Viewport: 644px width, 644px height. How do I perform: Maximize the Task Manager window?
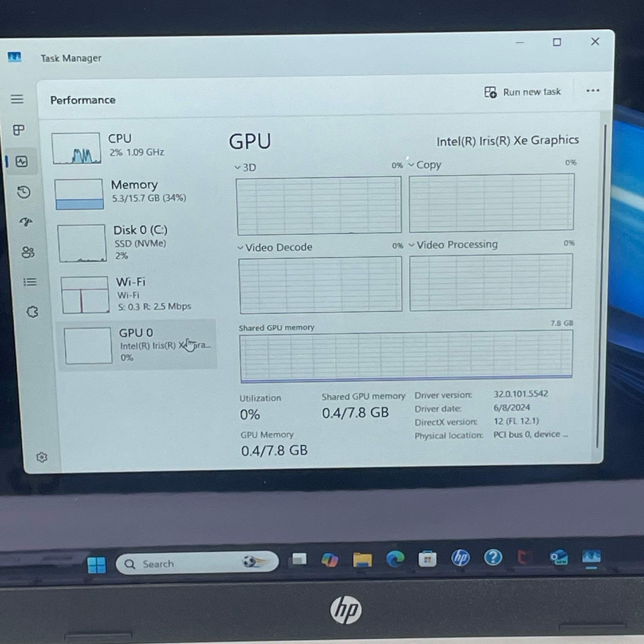pyautogui.click(x=557, y=42)
